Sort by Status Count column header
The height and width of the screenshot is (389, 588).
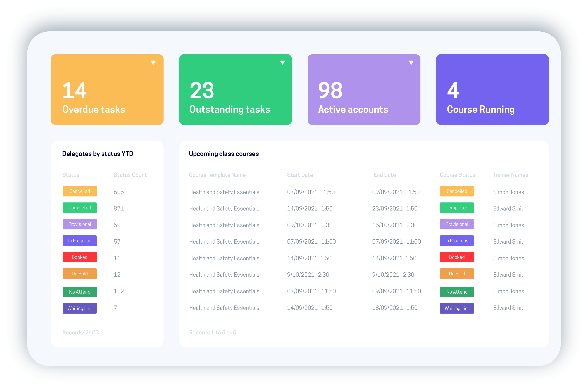click(130, 175)
